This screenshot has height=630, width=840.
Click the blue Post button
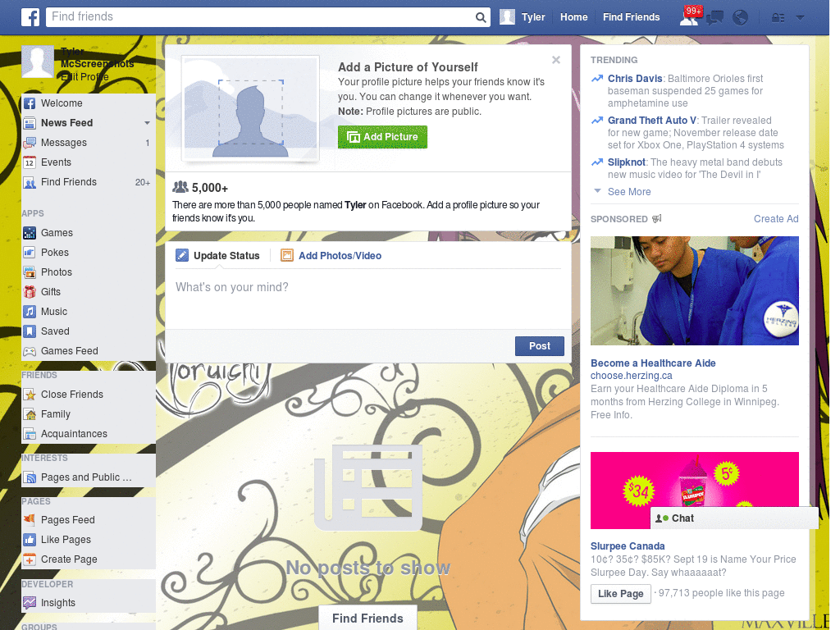[540, 346]
